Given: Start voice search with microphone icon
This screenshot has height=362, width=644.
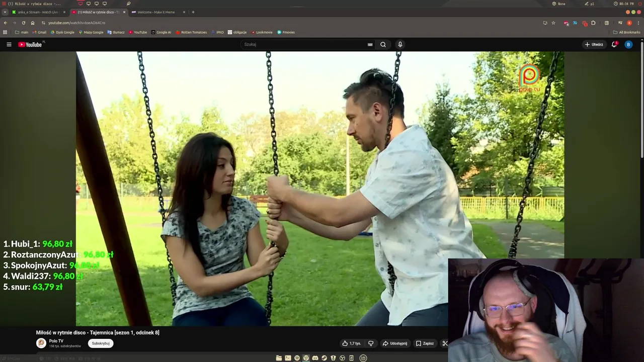Looking at the screenshot, I should point(400,44).
